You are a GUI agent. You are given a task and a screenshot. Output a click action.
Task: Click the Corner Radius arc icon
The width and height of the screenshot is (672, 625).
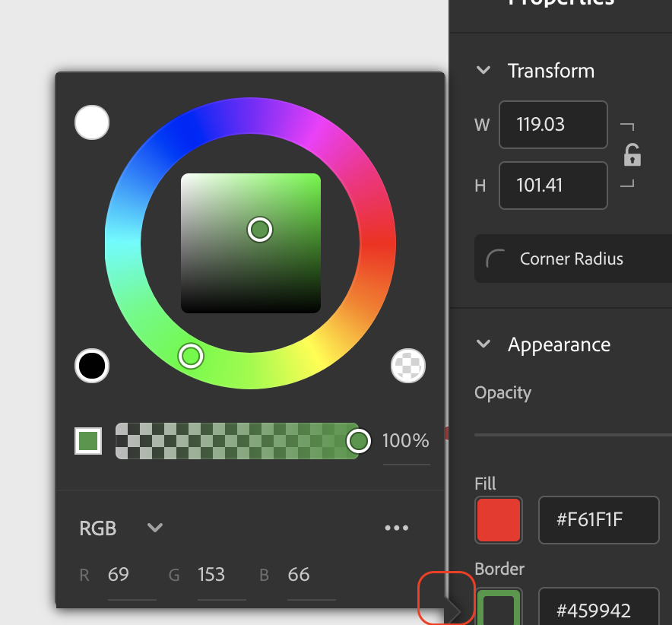(x=496, y=259)
